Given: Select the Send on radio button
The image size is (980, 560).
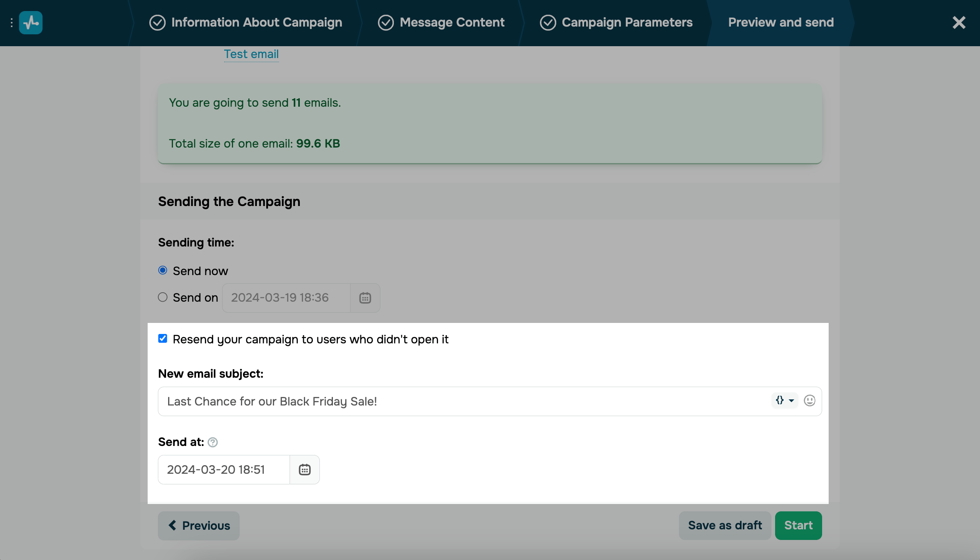Looking at the screenshot, I should 162,297.
